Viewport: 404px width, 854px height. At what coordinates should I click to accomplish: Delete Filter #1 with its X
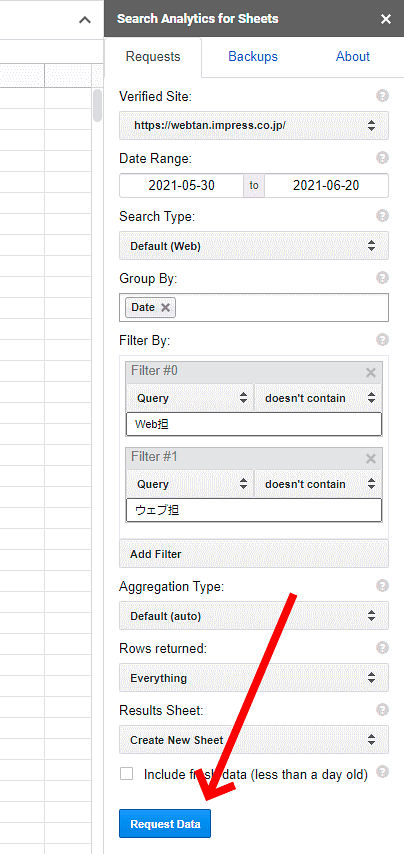coord(371,459)
